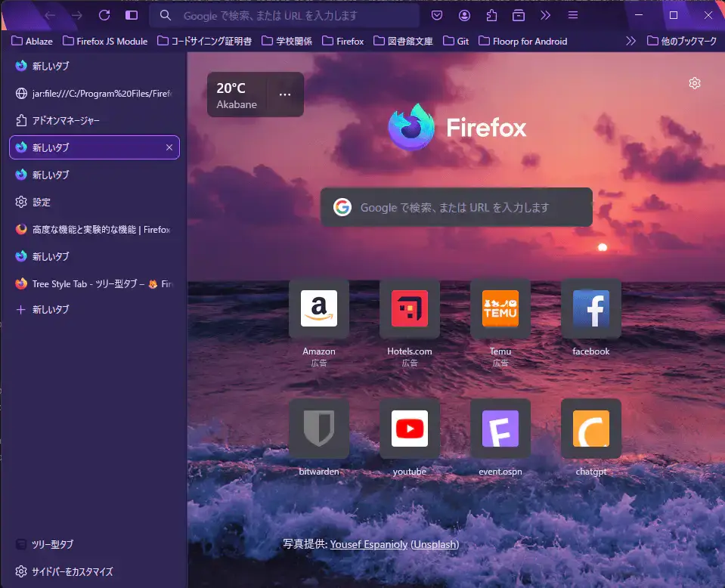Open the chatgpt shortcut tile
The width and height of the screenshot is (725, 588).
click(x=590, y=428)
